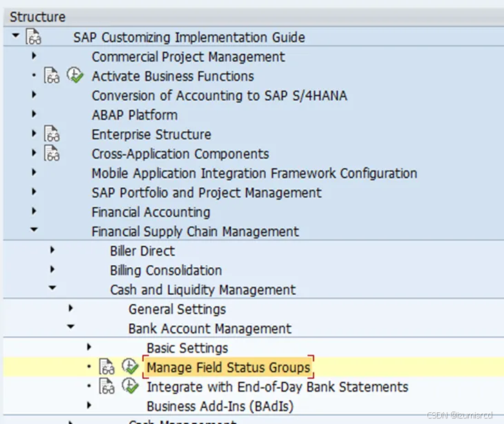Collapse the SAP Customizing Implementation Guide root

(16, 36)
